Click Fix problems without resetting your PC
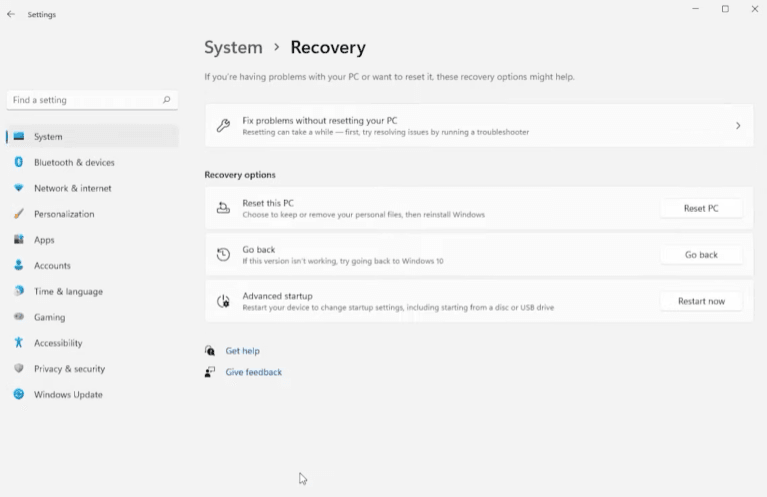This screenshot has width=767, height=497. click(479, 126)
